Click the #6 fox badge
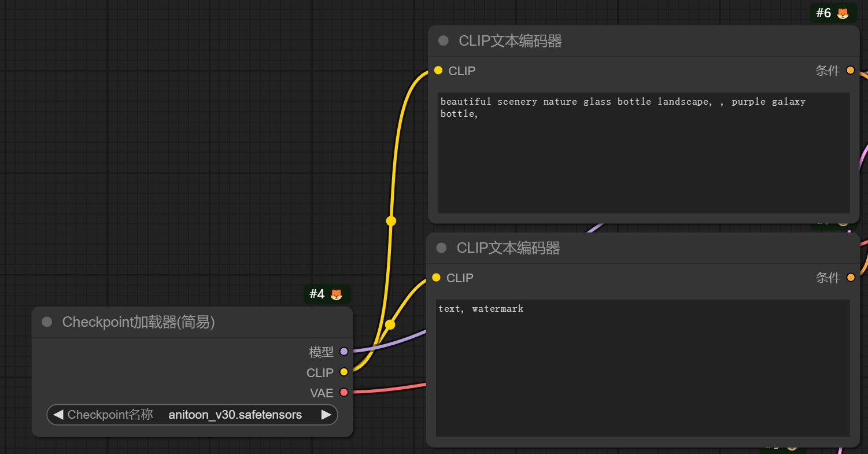The height and width of the screenshot is (454, 868). (x=833, y=13)
